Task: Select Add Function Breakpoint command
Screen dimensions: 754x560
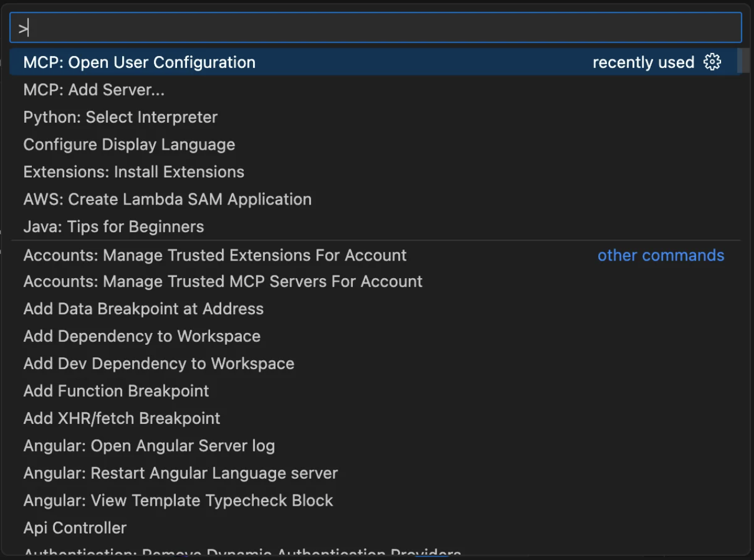Action: [116, 391]
